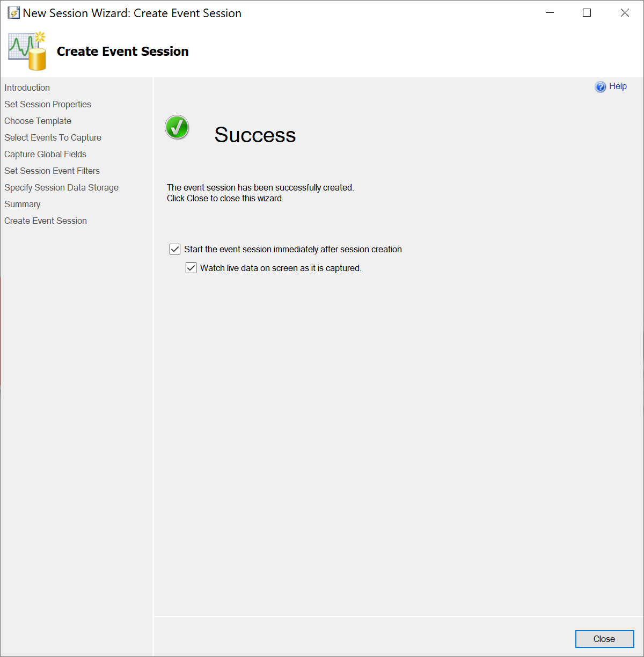Click the green Success checkmark icon
Screen dimensions: 644x657
point(177,127)
